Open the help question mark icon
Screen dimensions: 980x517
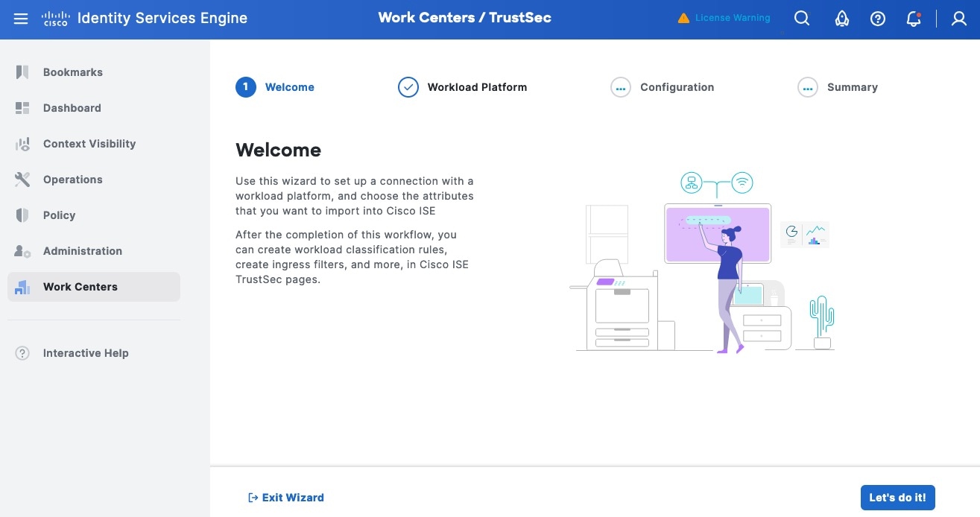point(878,19)
